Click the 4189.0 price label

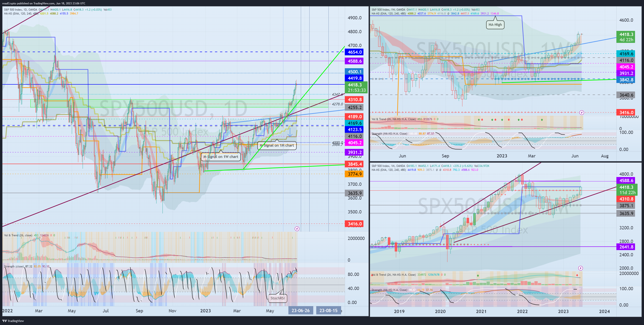tap(354, 117)
